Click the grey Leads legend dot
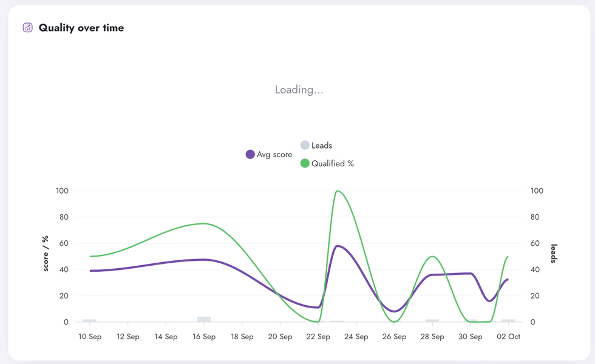 coord(305,145)
